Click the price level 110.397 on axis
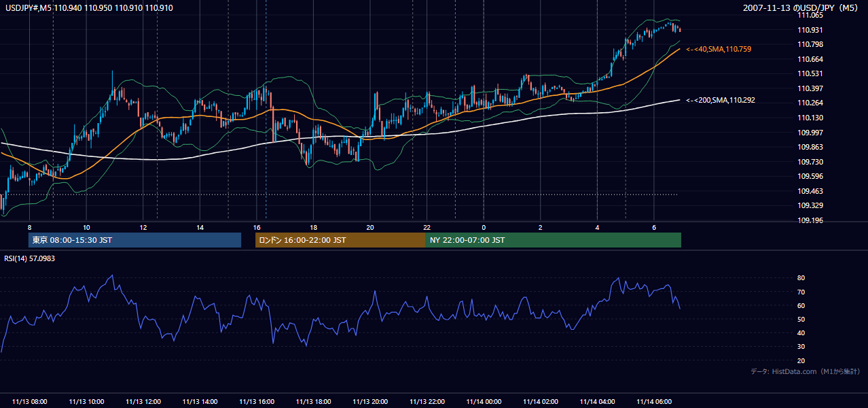Screen dimensions: 868x408 810,88
